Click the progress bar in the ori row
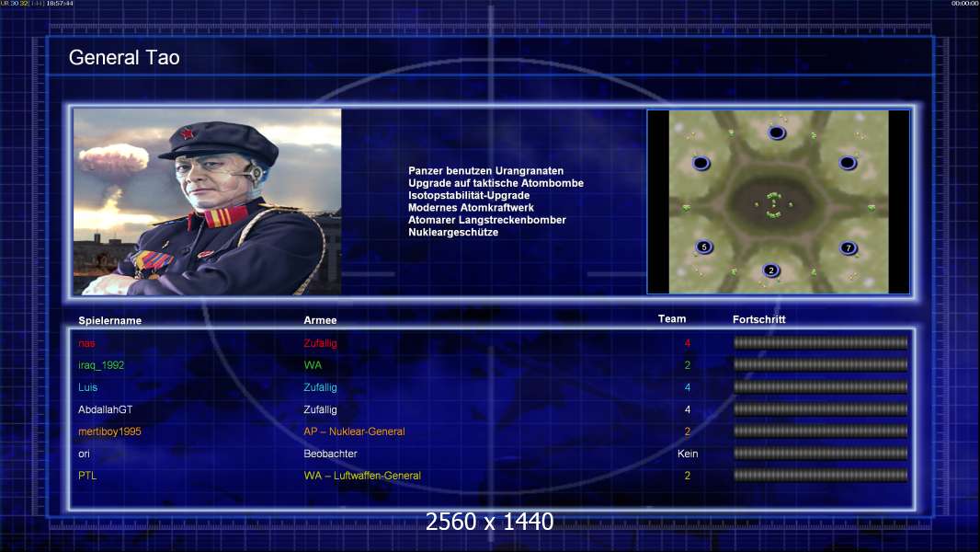The height and width of the screenshot is (552, 980). click(820, 454)
